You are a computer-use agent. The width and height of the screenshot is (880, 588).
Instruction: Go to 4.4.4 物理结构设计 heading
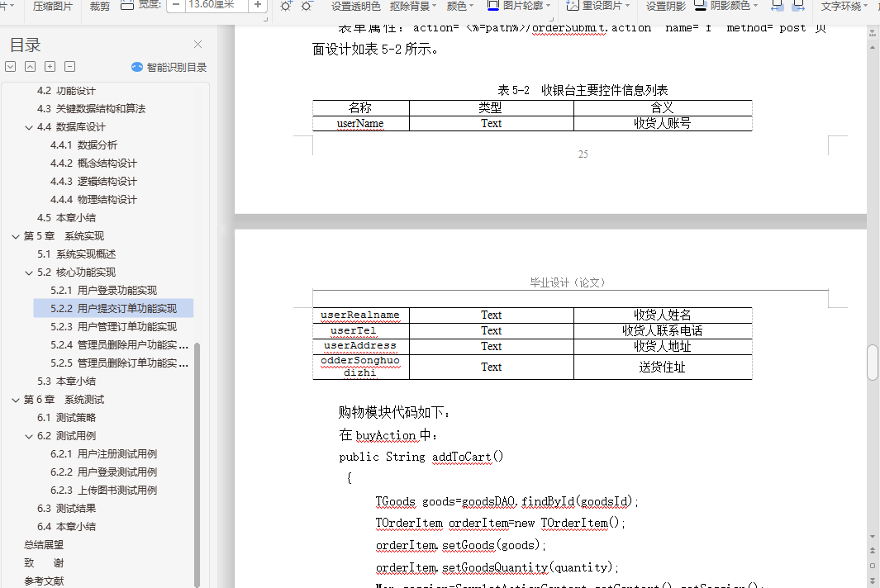[93, 200]
